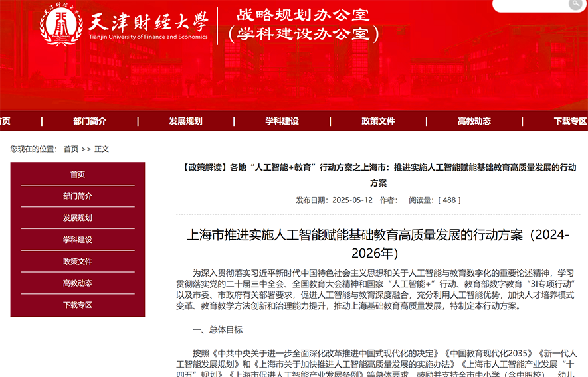Screen dimensions: 588x377
Task: Select 首页 in the left sidebar menu
Action: (78, 175)
